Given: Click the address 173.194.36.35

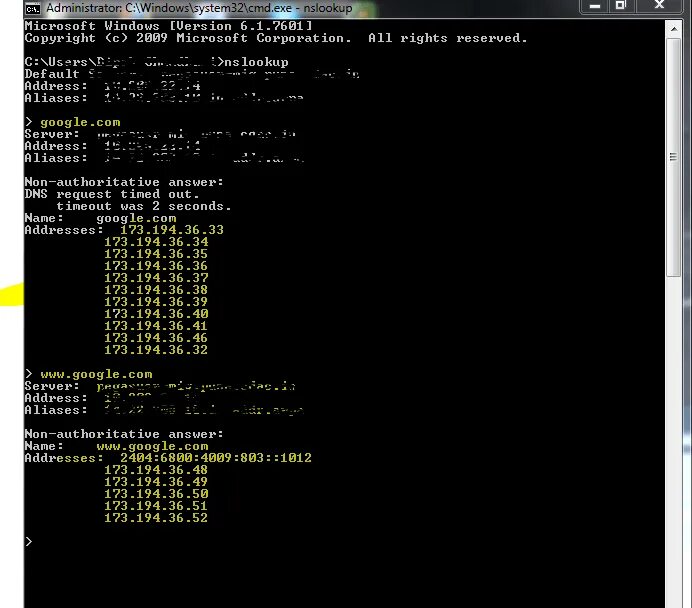Looking at the screenshot, I should pos(156,254).
